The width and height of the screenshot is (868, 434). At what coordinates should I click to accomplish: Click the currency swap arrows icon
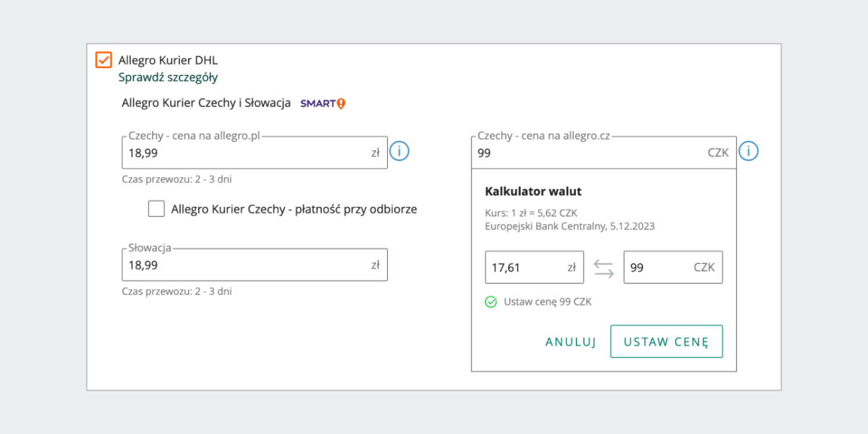(603, 268)
